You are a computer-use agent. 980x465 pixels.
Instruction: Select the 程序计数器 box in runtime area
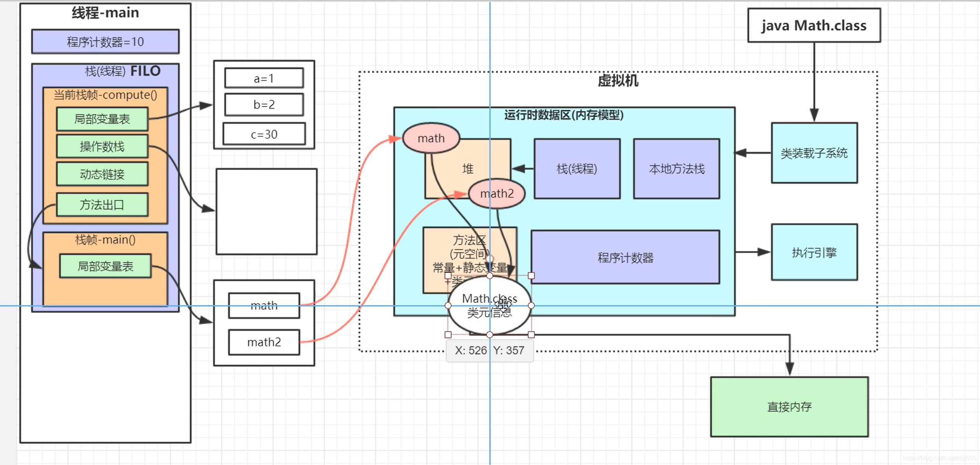click(x=625, y=257)
